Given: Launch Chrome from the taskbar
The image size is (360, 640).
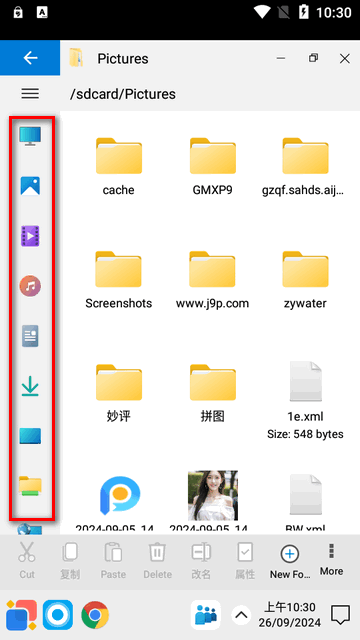Looking at the screenshot, I should pyautogui.click(x=95, y=614).
